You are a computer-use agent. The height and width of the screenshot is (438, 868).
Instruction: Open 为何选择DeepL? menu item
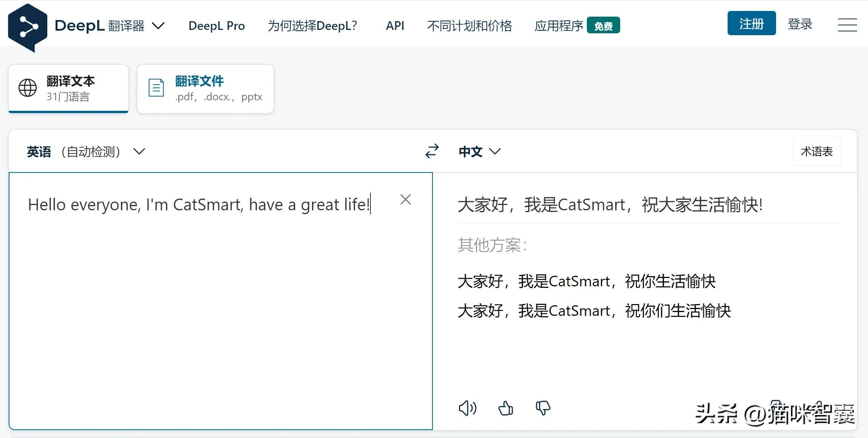point(313,26)
